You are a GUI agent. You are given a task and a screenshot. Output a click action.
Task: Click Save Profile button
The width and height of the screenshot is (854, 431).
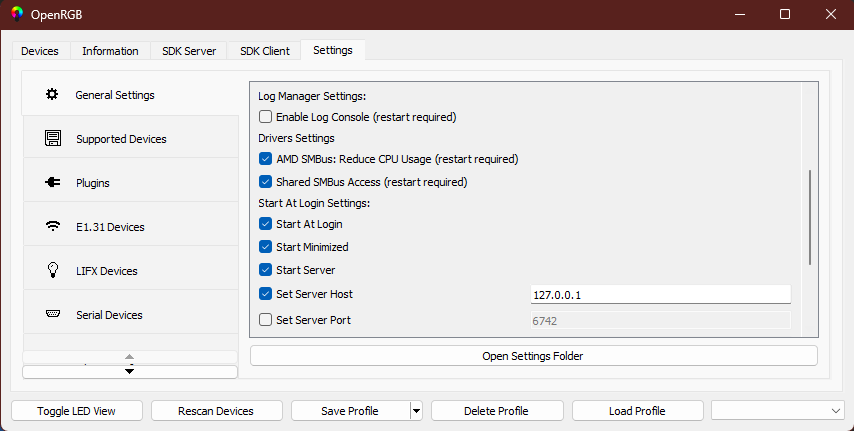(x=350, y=411)
